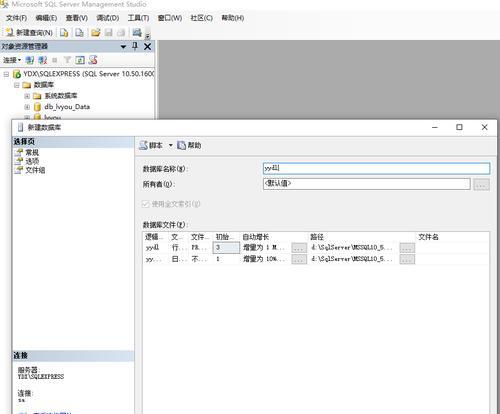Viewport: 500px width, 414px height.
Task: Select the 选项 page
Action: [x=32, y=161]
